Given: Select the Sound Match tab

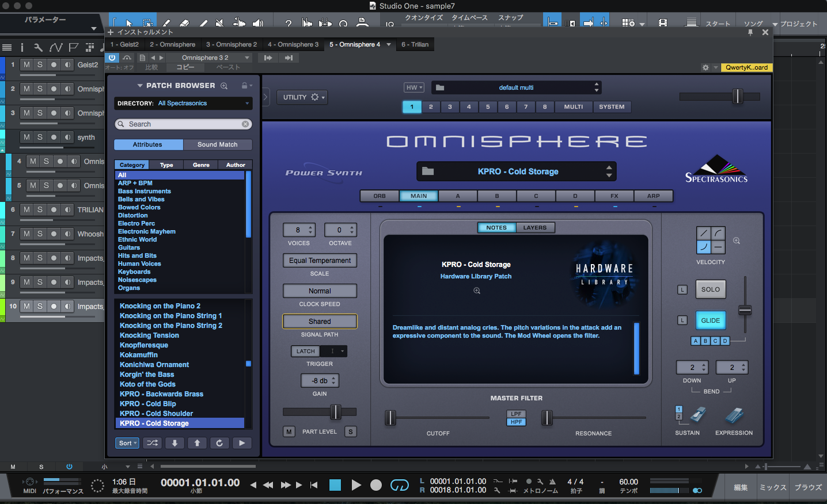Looking at the screenshot, I should coord(218,144).
